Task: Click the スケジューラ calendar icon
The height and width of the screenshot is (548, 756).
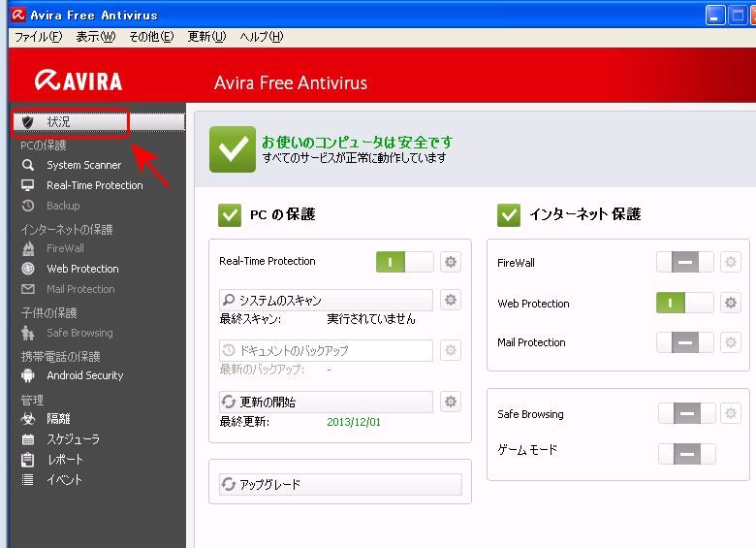Action: 28,439
